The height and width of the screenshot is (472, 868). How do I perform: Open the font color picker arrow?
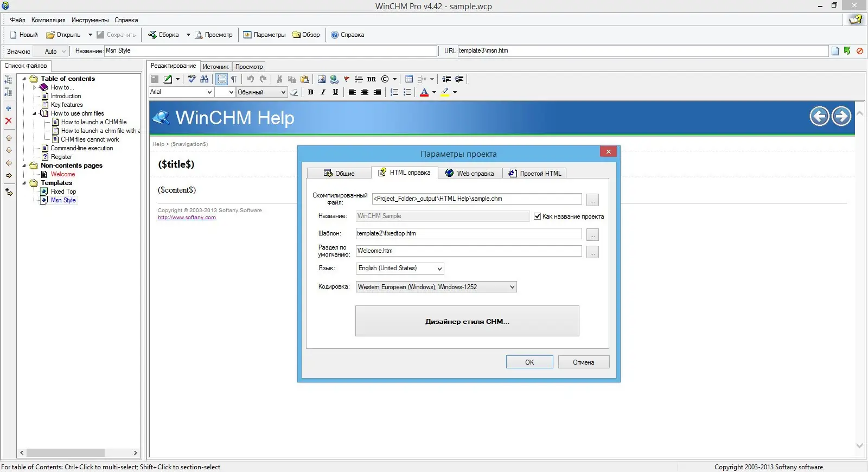coord(434,92)
